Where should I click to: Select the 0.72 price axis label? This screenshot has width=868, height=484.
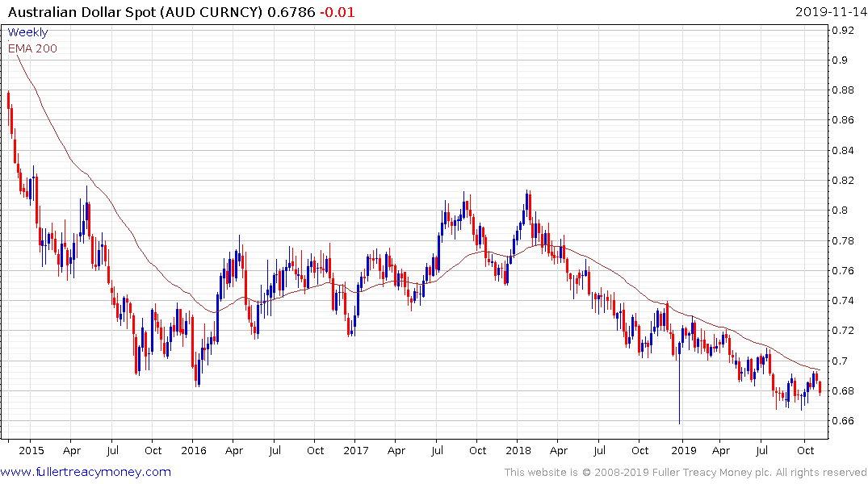click(843, 331)
